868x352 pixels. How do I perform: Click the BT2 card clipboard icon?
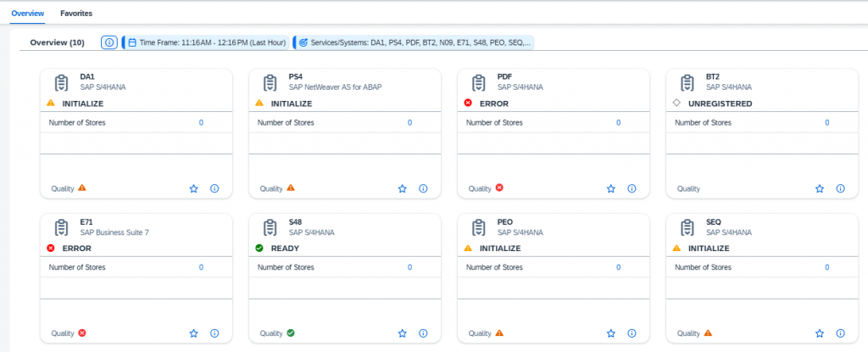tap(687, 82)
